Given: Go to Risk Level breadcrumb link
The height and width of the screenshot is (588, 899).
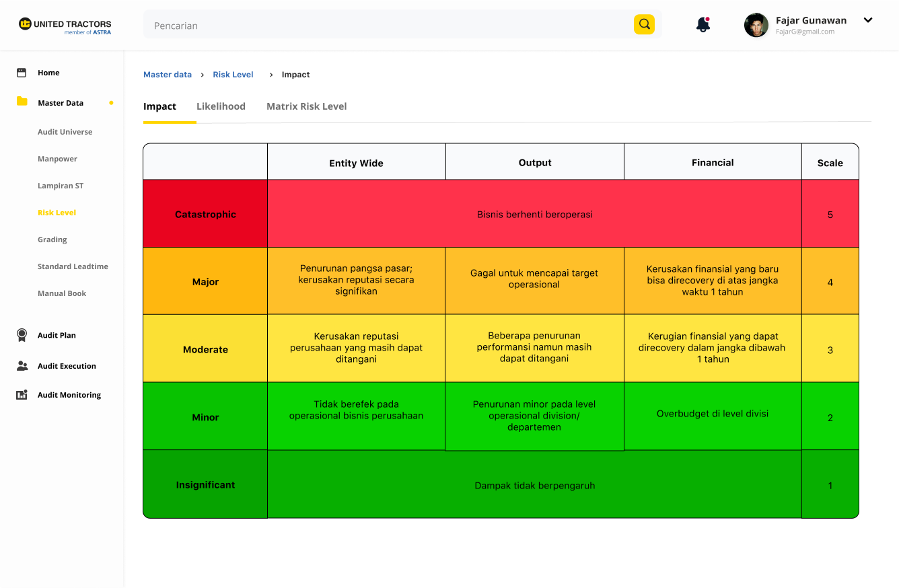Looking at the screenshot, I should 233,75.
